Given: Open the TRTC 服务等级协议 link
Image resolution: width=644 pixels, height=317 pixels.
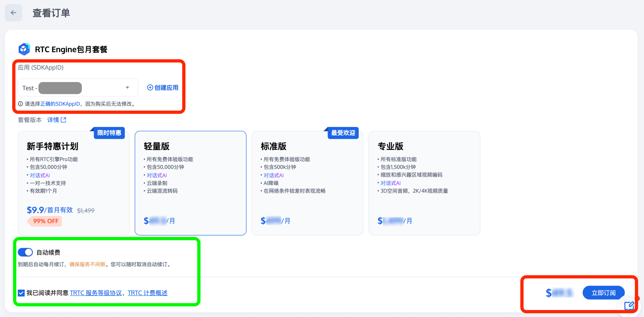Looking at the screenshot, I should point(96,293).
